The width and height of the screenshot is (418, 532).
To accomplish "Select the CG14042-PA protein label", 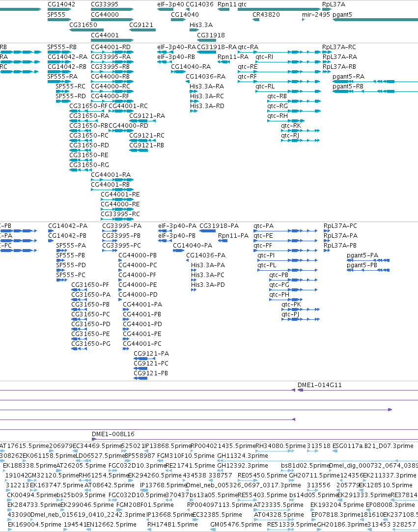I will coord(68,226).
